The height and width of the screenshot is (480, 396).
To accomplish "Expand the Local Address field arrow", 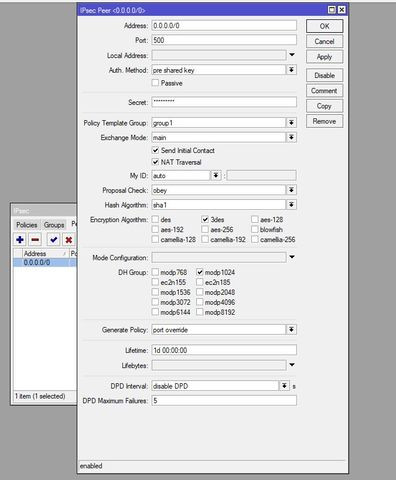I will 292,55.
